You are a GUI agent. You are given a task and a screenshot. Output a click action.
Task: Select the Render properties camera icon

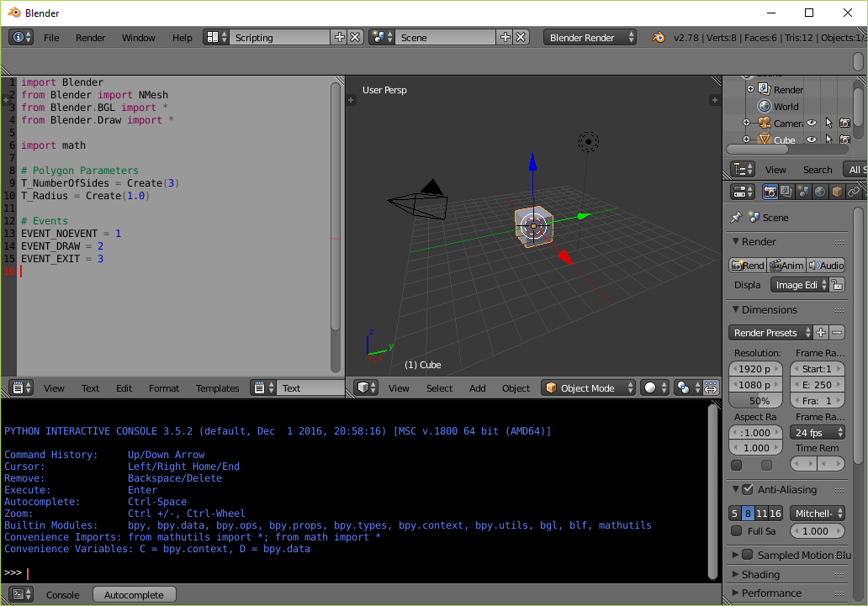(x=770, y=192)
